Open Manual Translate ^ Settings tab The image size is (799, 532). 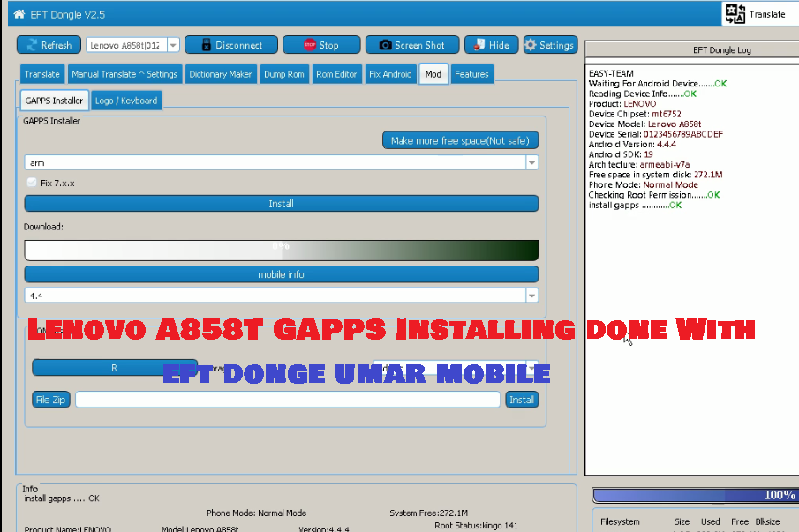[x=124, y=74]
